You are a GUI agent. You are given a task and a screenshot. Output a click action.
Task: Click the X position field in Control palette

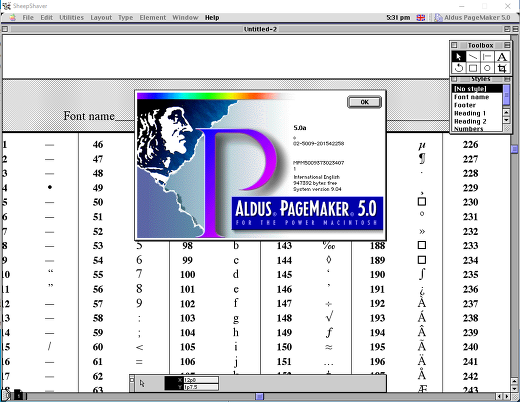click(201, 380)
